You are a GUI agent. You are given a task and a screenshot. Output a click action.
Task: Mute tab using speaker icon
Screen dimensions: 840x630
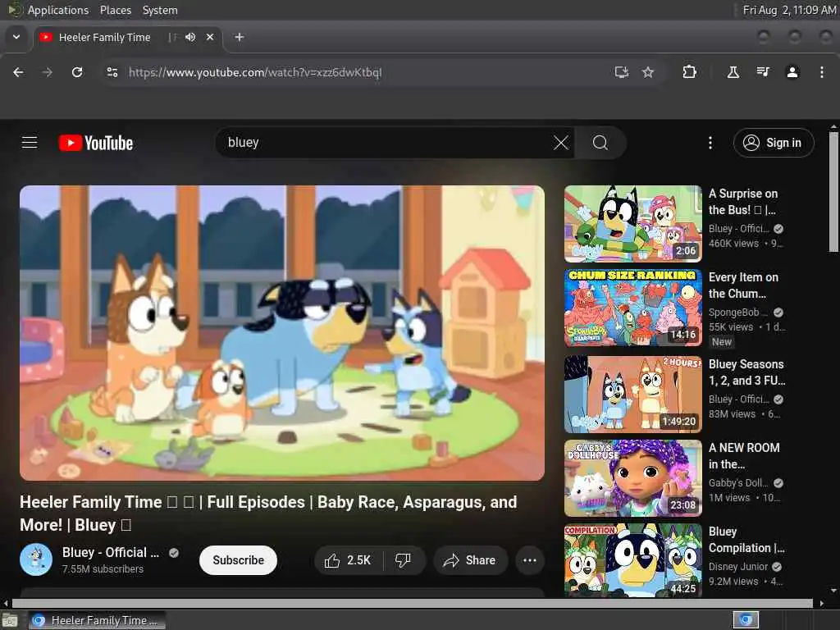[190, 37]
